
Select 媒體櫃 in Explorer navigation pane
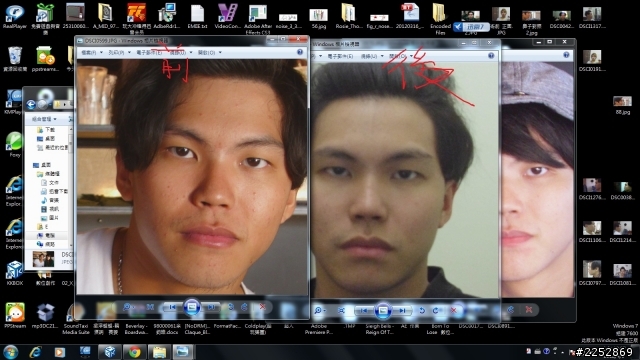coord(49,174)
